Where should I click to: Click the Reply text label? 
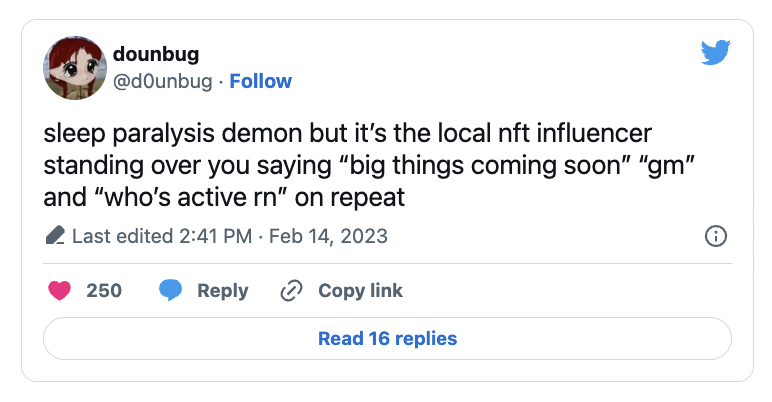pos(222,291)
